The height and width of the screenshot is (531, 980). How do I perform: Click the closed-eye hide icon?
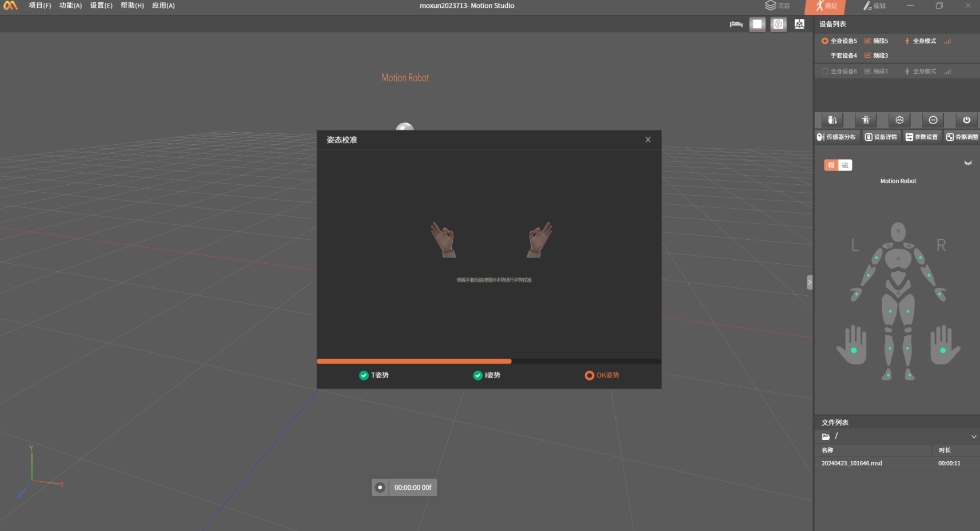[x=968, y=164]
